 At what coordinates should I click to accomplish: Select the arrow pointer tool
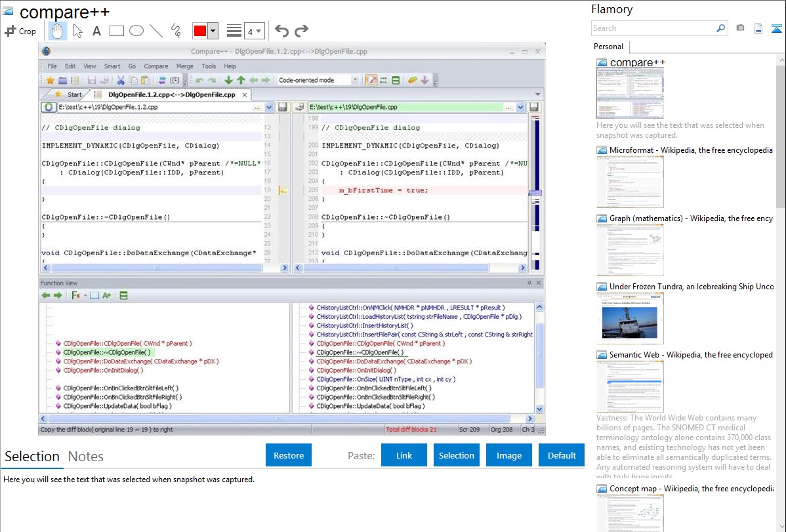coord(77,31)
